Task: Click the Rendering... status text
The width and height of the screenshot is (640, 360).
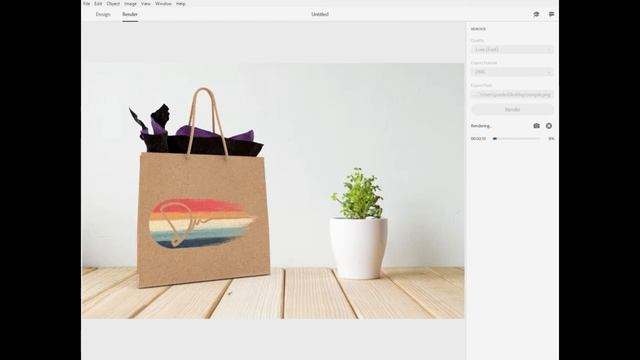Action: [x=481, y=126]
